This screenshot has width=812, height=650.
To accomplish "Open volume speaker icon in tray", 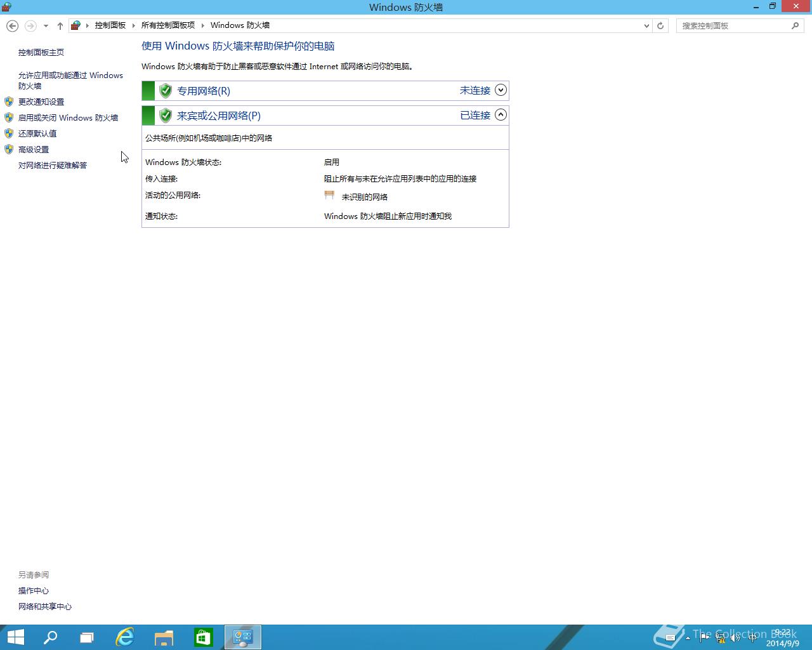I will click(736, 638).
